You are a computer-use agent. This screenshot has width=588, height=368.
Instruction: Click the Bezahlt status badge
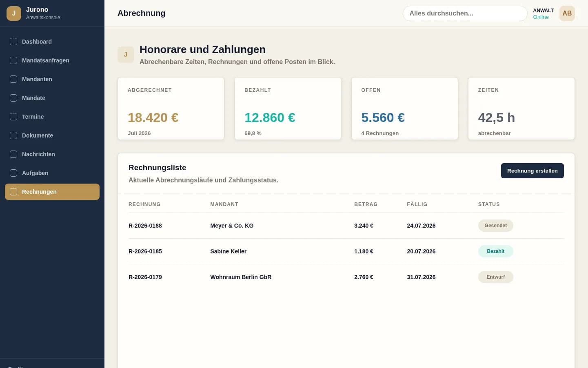point(495,251)
